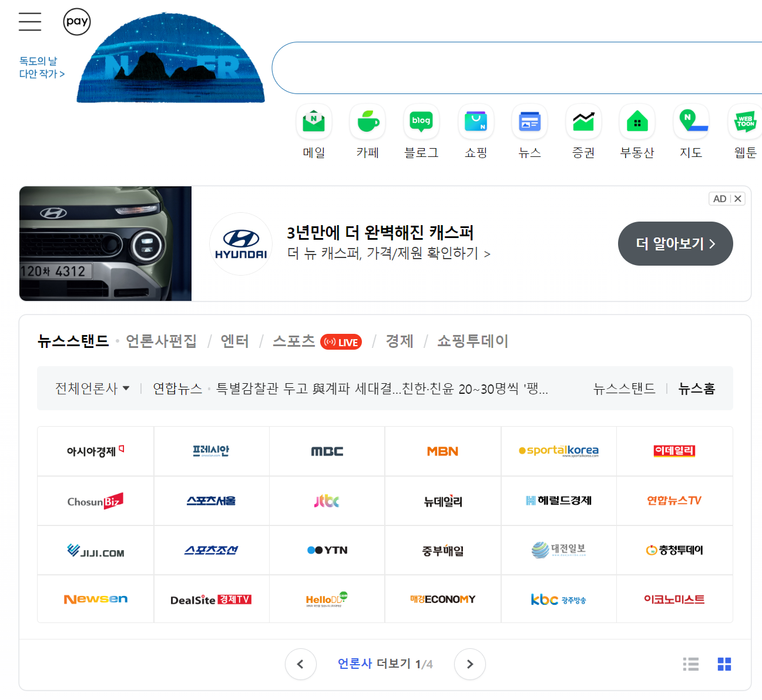
Task: Open 충청투데이 press tile
Action: (x=674, y=550)
